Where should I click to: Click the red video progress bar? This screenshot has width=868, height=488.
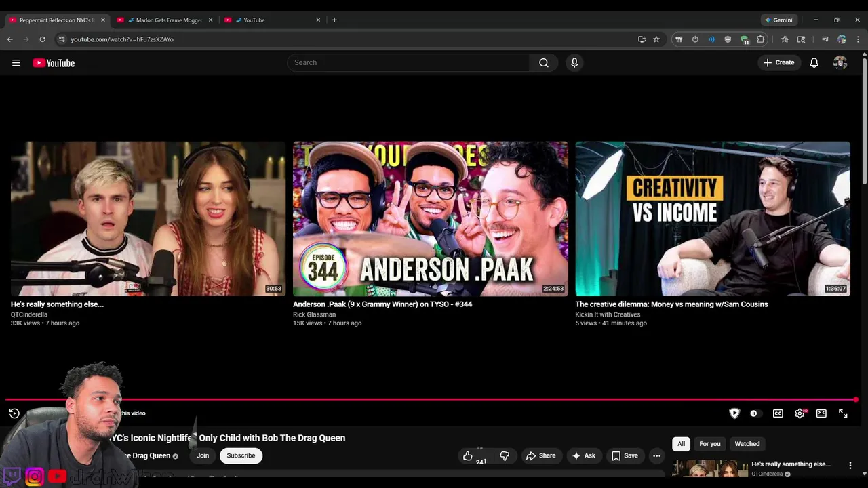[x=430, y=400]
